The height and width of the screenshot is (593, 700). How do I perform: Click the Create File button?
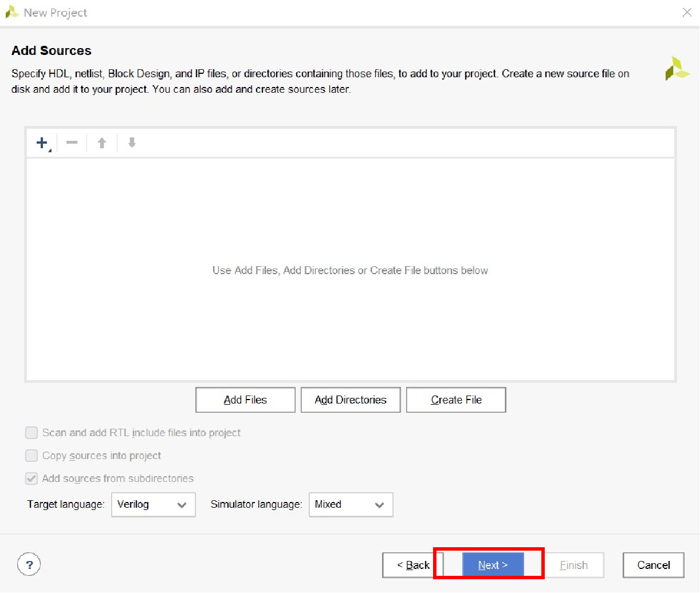[456, 400]
